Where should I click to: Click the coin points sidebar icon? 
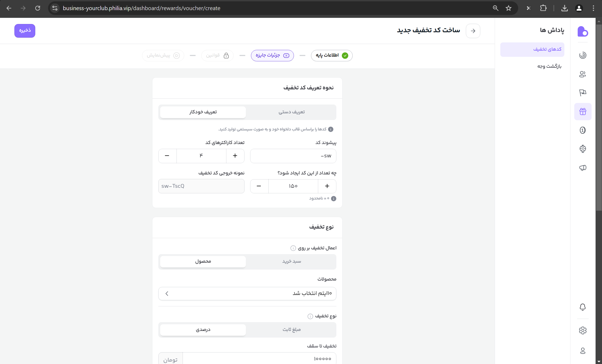583,130
